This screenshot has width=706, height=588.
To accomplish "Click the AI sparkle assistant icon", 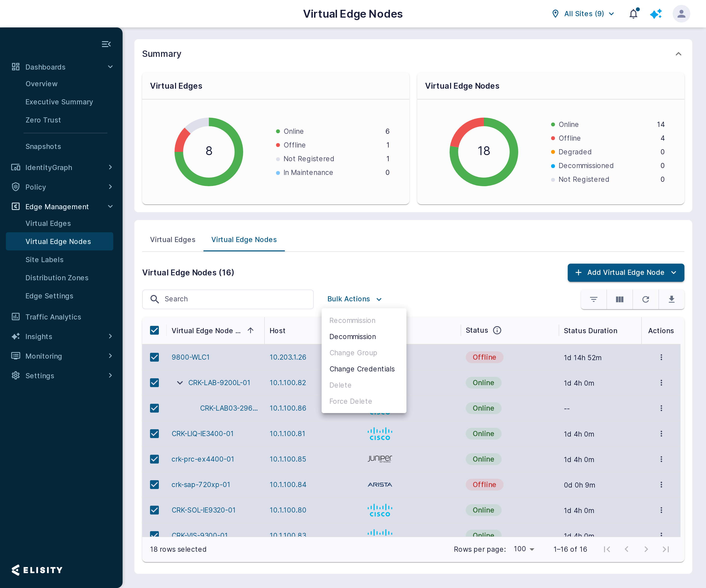I will point(656,14).
